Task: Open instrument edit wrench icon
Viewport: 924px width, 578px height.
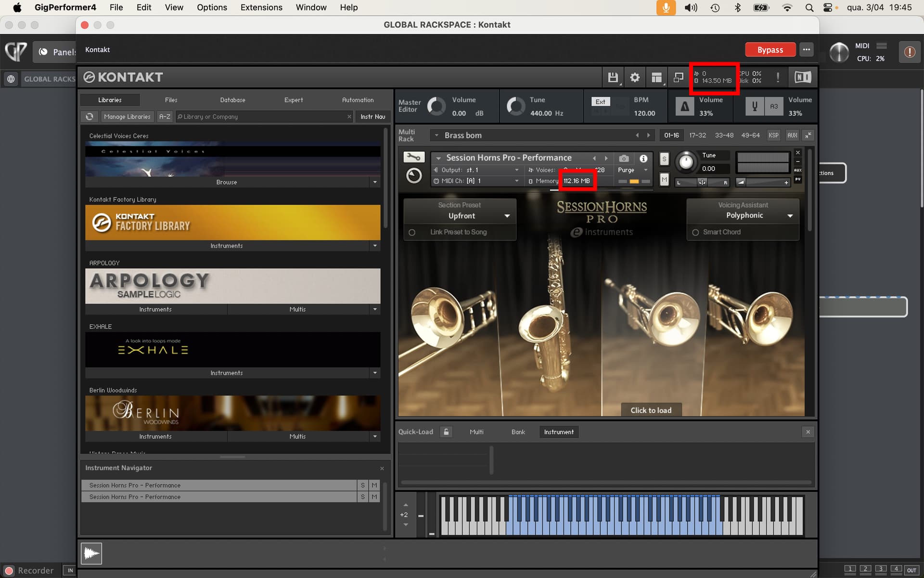Action: coord(414,157)
